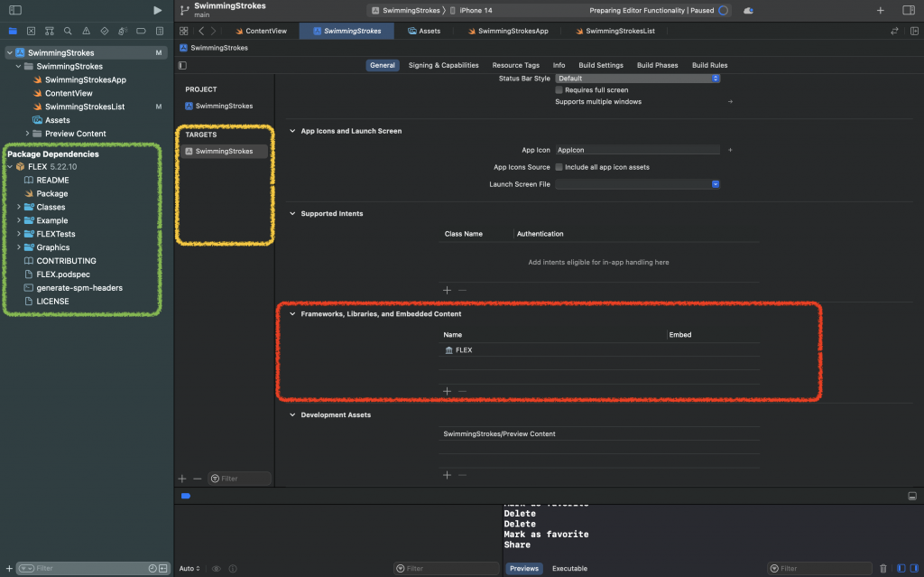Open the Test navigator diamond icon
Screen dimensions: 924x577
105,31
